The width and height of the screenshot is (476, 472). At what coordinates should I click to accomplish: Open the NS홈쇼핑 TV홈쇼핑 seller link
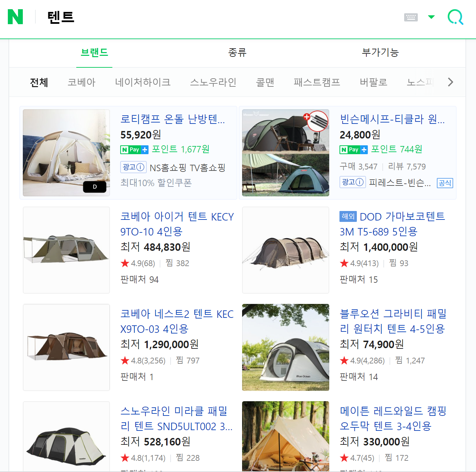(x=188, y=168)
